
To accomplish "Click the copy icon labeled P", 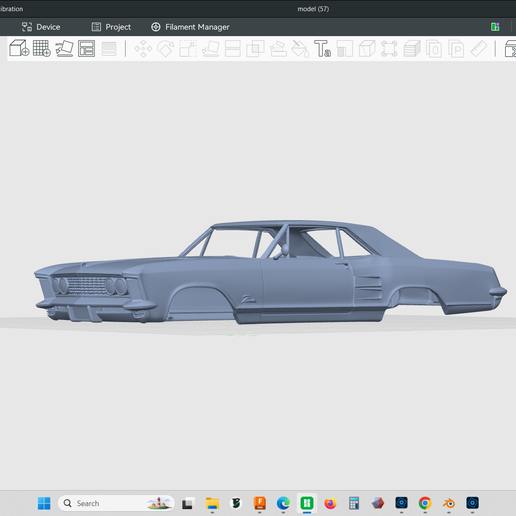I will pos(456,49).
